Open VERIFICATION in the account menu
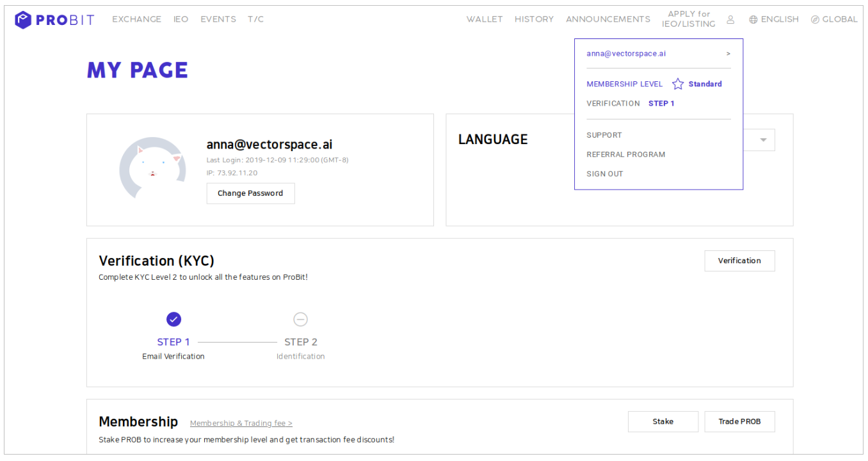This screenshot has width=868, height=461. point(613,103)
